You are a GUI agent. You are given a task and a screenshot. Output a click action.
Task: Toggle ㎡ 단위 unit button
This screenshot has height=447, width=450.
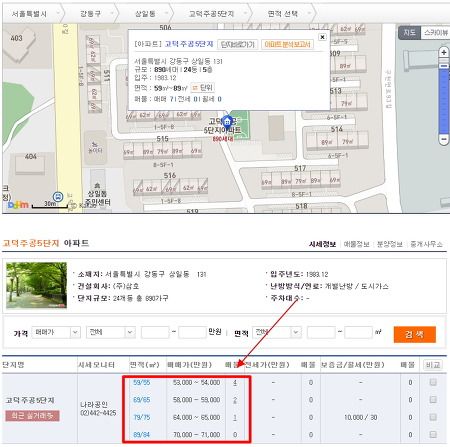click(202, 88)
